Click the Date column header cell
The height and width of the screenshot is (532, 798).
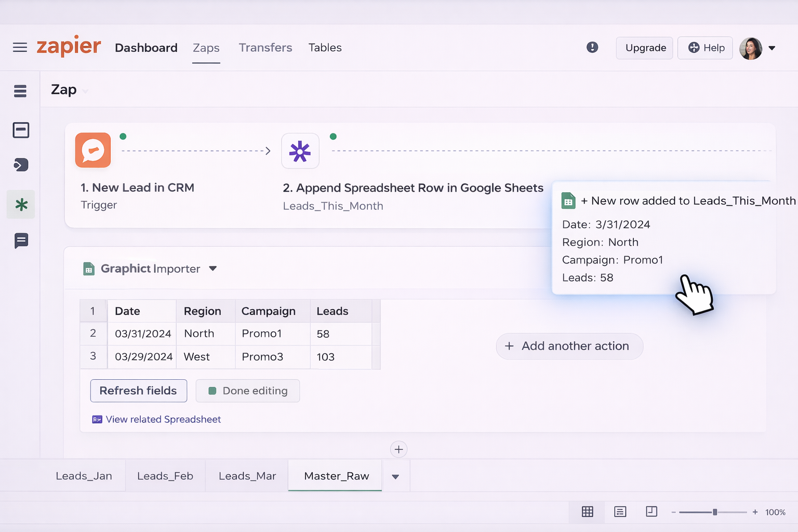[x=142, y=311]
